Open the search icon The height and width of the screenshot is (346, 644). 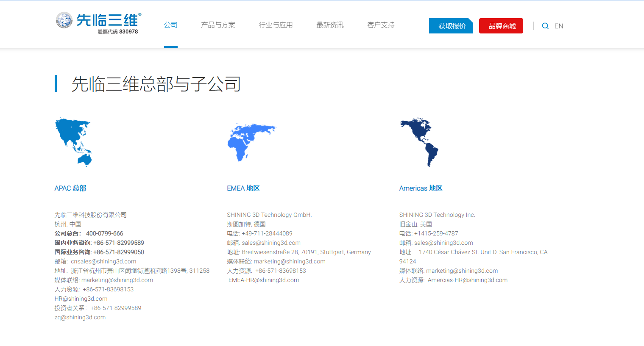pyautogui.click(x=545, y=26)
